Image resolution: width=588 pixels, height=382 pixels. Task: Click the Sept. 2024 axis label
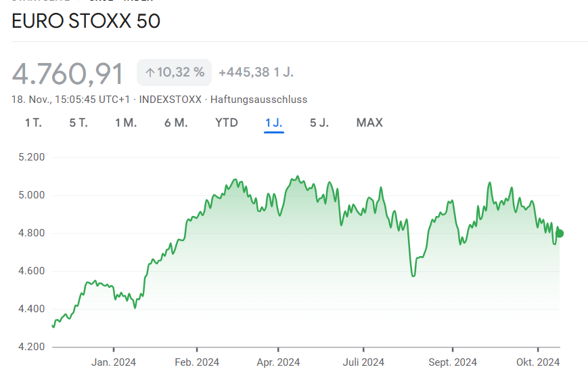tap(453, 362)
